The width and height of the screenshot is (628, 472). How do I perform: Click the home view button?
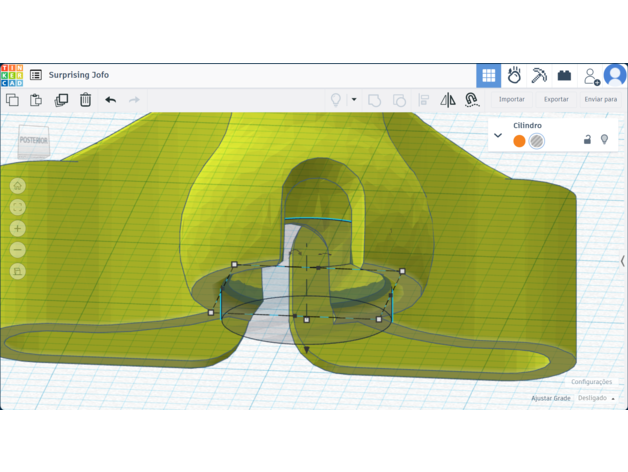[x=18, y=186]
